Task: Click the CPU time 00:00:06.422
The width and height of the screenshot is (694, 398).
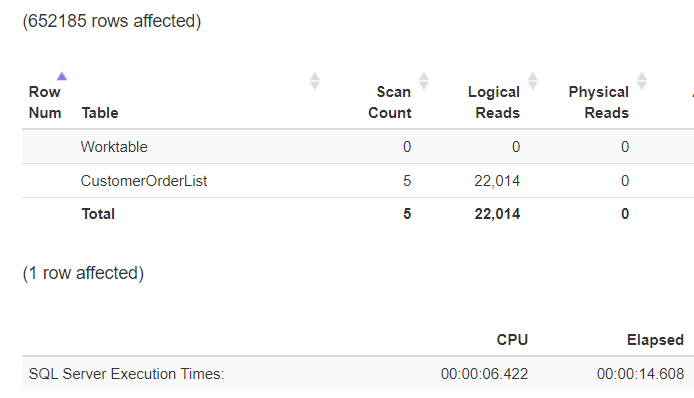Action: [x=485, y=374]
